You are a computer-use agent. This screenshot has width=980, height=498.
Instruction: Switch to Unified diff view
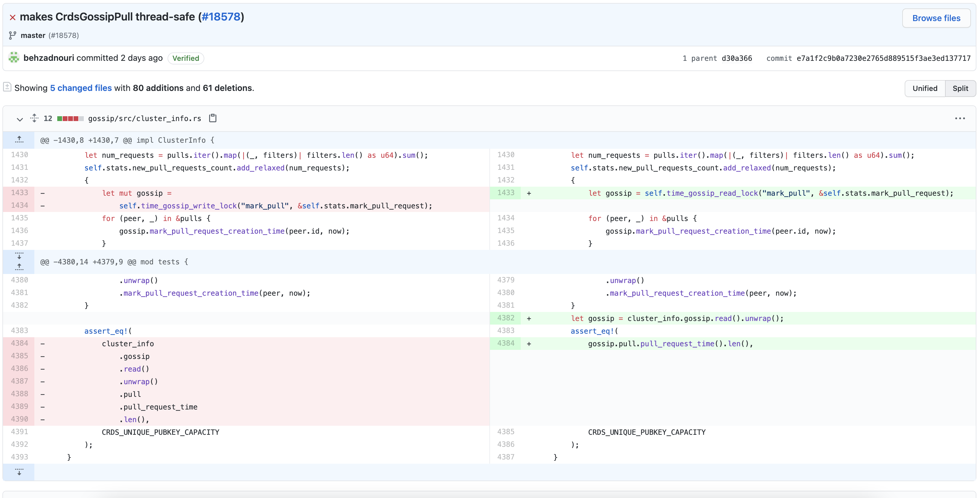(x=925, y=88)
